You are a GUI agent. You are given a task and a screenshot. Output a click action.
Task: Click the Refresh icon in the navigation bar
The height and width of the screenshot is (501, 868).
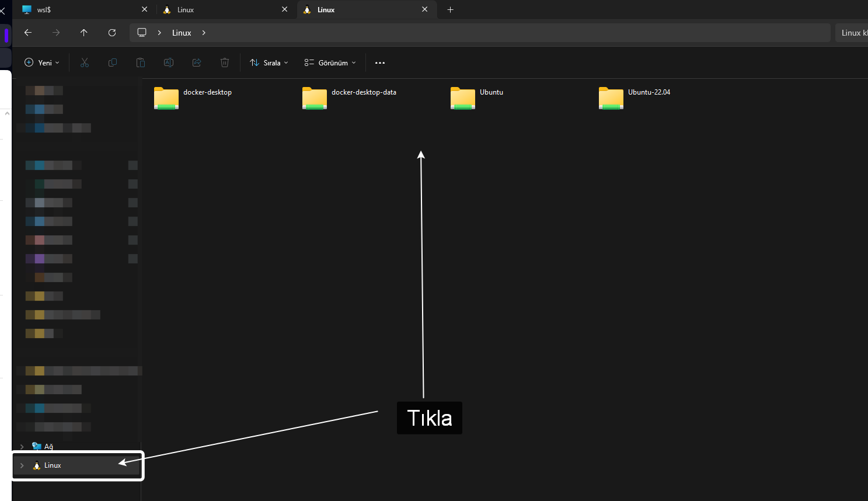tap(112, 33)
